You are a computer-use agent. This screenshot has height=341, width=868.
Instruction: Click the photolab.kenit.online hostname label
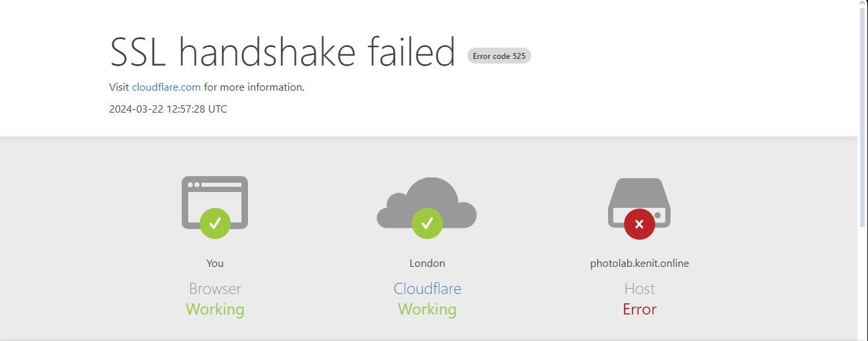point(639,263)
